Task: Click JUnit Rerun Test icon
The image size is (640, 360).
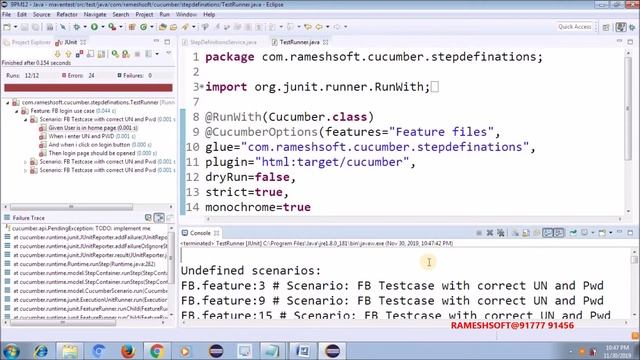Action: 115,54
